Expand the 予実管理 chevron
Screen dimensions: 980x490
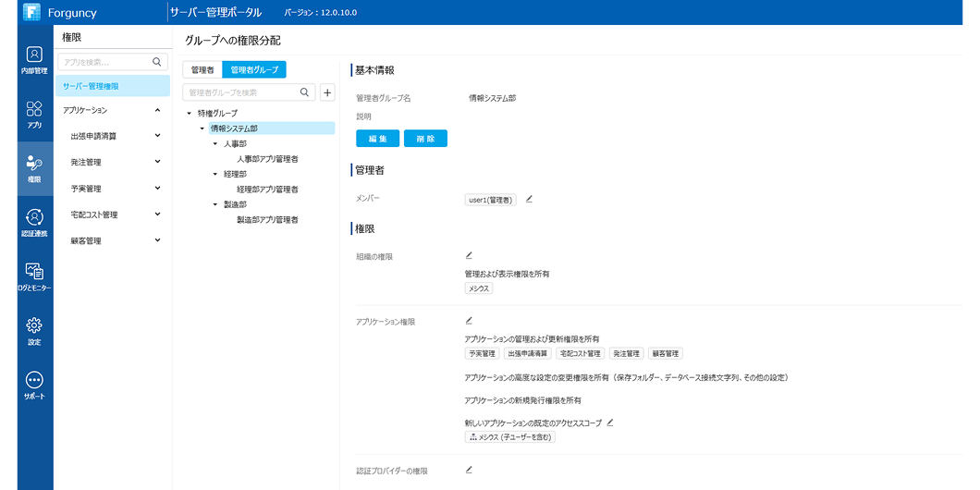coord(157,188)
